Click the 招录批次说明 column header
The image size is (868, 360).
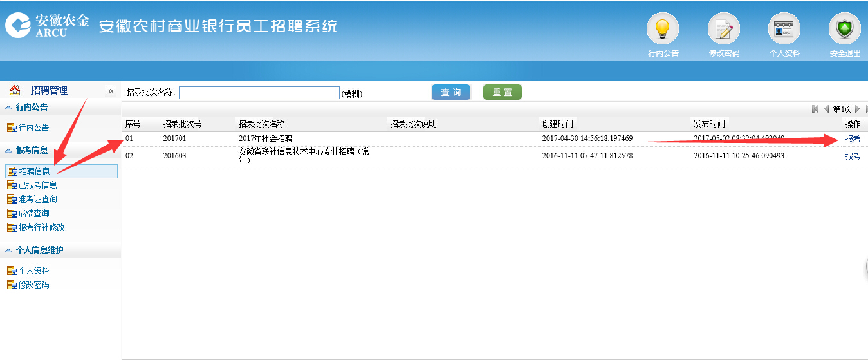pyautogui.click(x=414, y=124)
